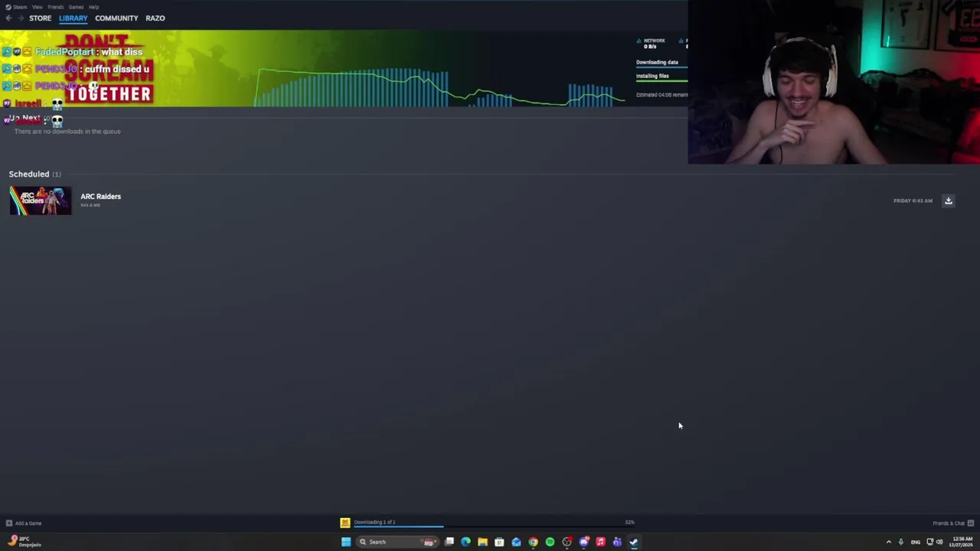
Task: Click the Steam icon on the taskbar
Action: pyautogui.click(x=634, y=542)
